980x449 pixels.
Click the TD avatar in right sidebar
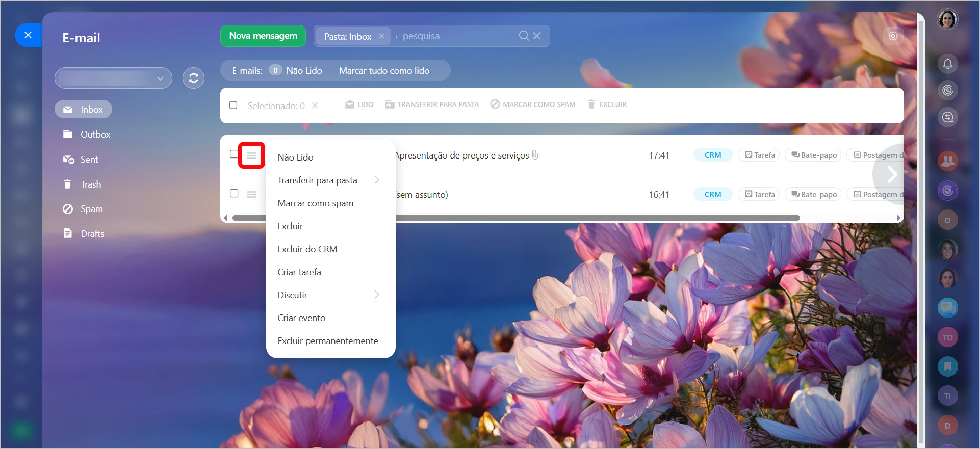pyautogui.click(x=947, y=337)
